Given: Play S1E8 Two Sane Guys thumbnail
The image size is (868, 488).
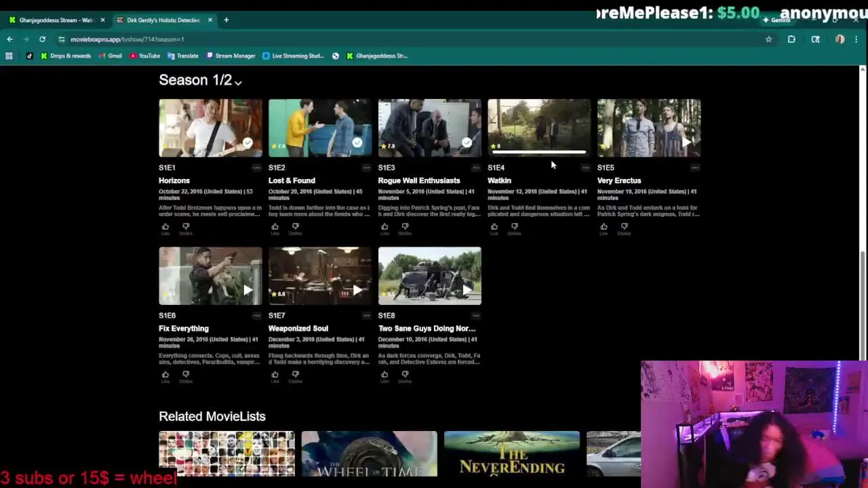Looking at the screenshot, I should [x=430, y=276].
